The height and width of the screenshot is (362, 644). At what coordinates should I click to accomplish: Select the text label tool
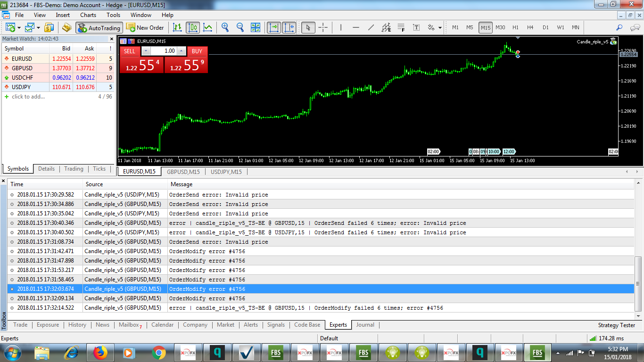[x=416, y=27]
